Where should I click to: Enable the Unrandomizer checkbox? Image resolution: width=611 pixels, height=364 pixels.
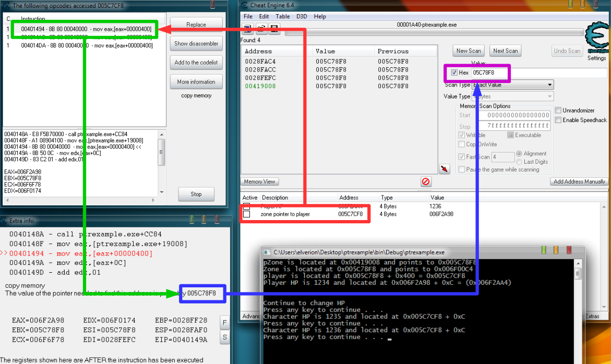[558, 111]
